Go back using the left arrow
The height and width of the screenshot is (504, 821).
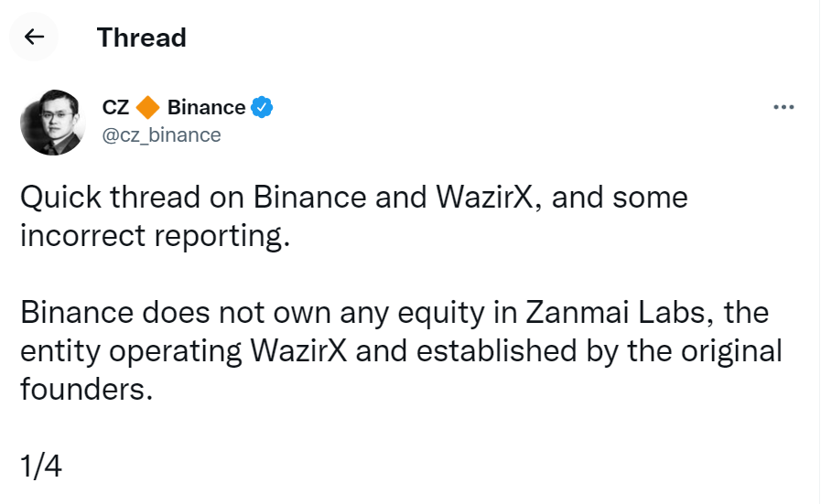click(x=34, y=37)
